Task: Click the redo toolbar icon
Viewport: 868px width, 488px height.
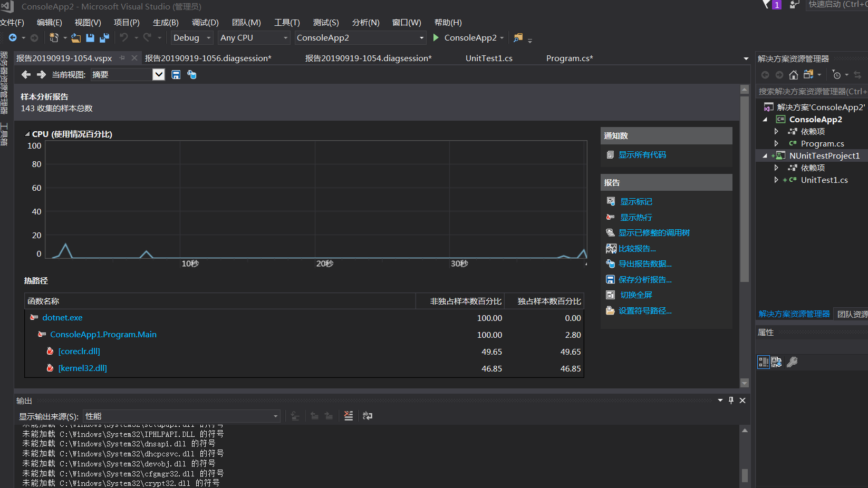Action: click(147, 38)
